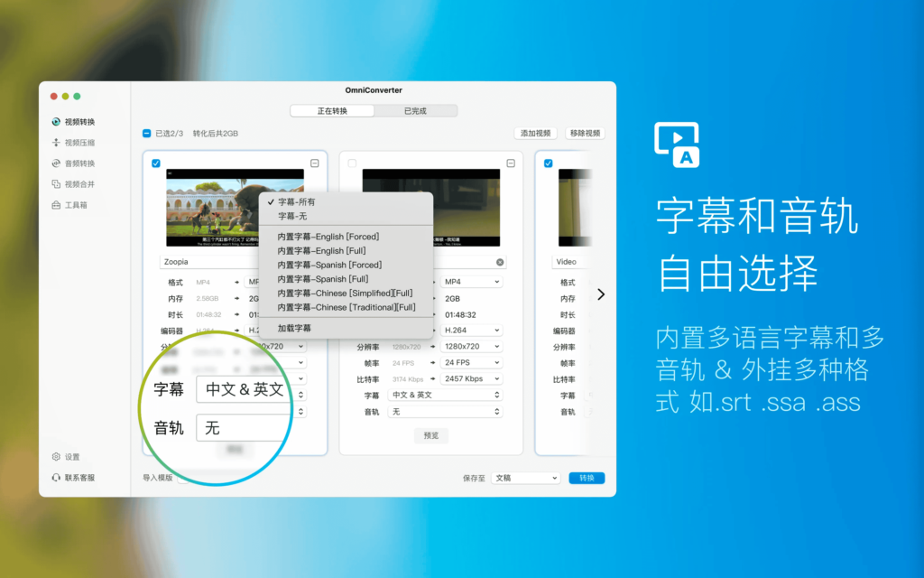Click the 导入模版 label
Viewport: 924px width, 578px height.
pos(157,478)
